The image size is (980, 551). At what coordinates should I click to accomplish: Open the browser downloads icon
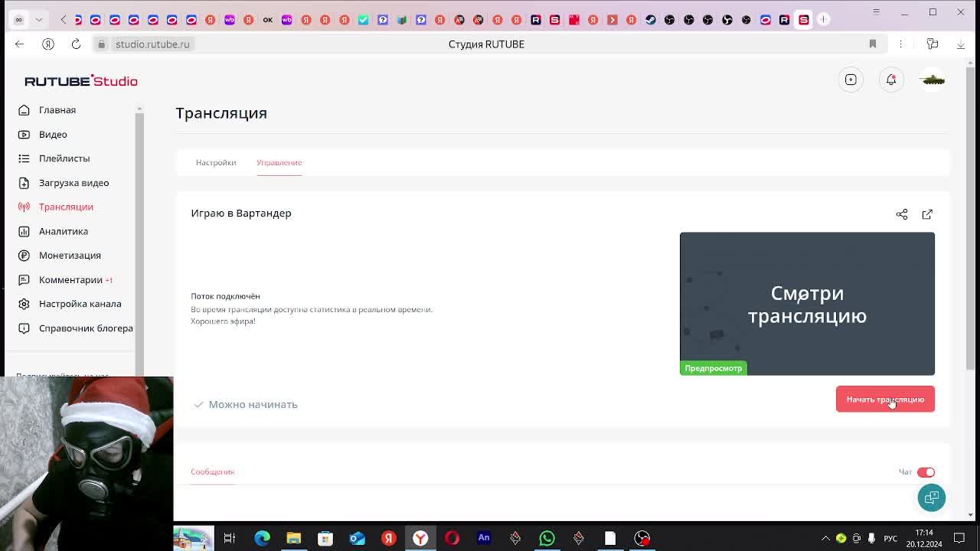tap(961, 44)
